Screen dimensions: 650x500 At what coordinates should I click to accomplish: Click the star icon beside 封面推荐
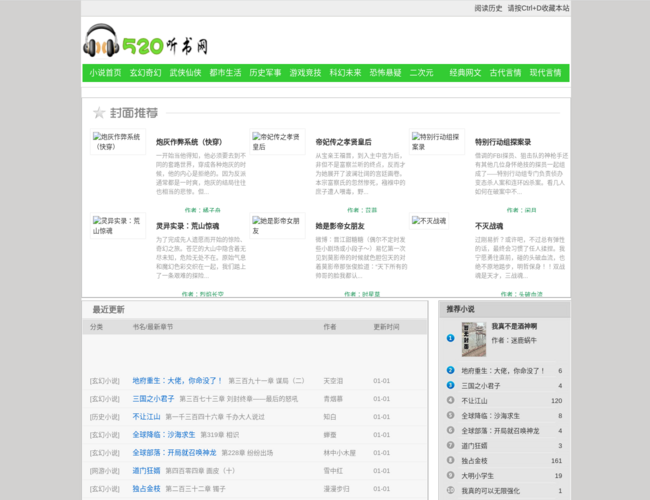tap(99, 113)
